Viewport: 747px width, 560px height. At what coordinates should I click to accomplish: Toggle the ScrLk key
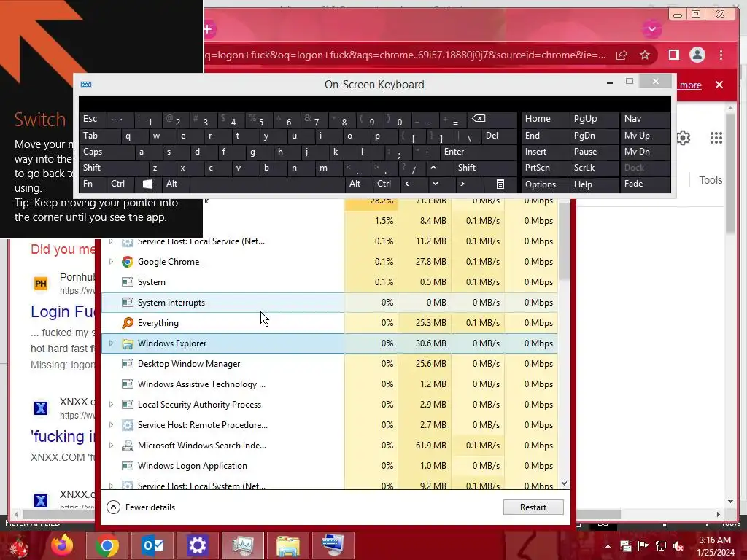(x=584, y=168)
